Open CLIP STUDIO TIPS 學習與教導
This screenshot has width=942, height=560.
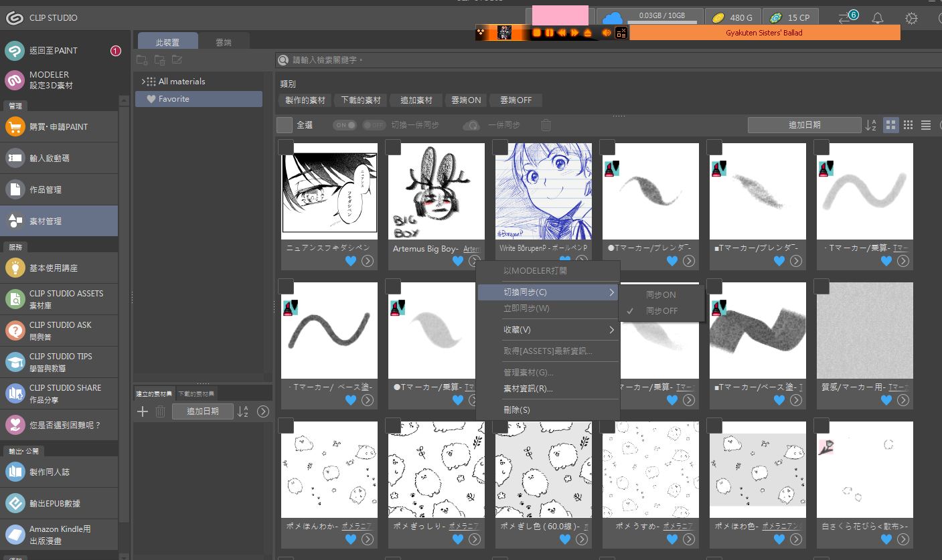59,362
